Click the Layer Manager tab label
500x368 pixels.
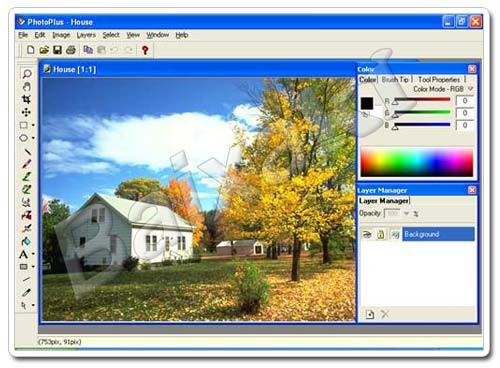[x=384, y=201]
